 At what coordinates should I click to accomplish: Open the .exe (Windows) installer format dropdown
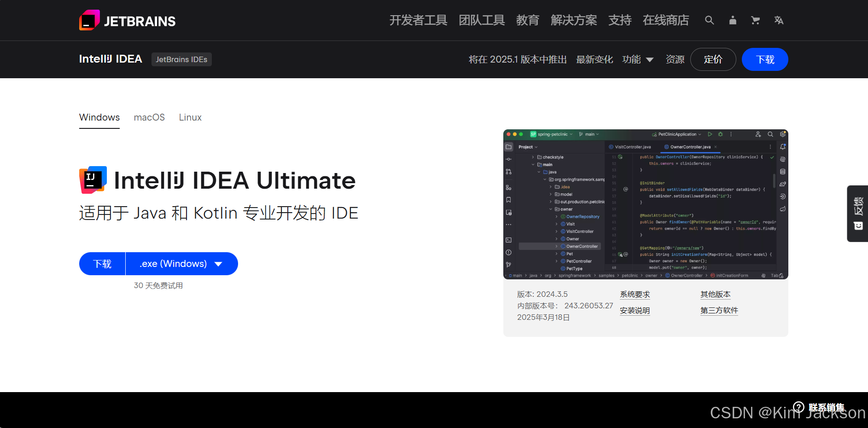click(x=181, y=263)
